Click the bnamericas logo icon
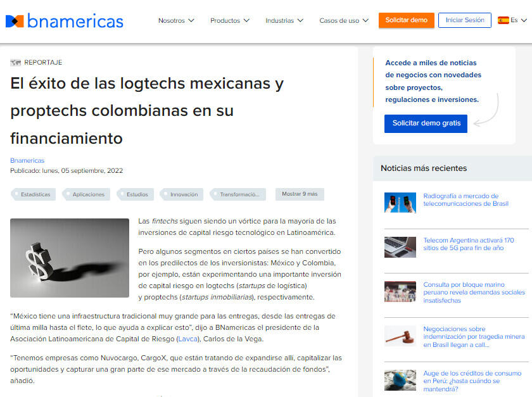The height and width of the screenshot is (397, 532). coord(15,21)
